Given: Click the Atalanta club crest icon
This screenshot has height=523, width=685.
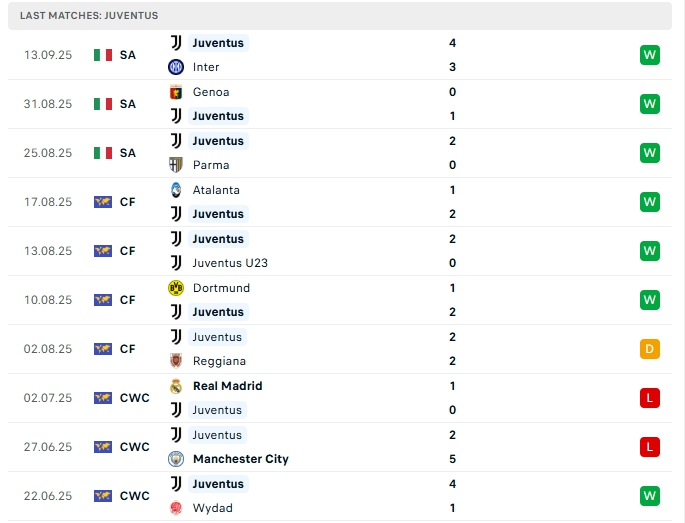Looking at the screenshot, I should pos(176,190).
